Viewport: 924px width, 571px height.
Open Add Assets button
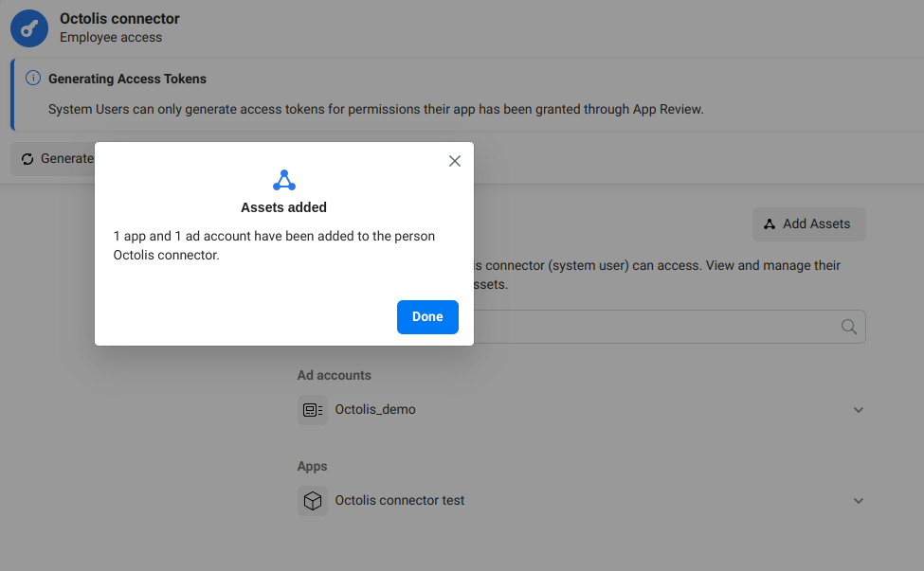point(809,224)
